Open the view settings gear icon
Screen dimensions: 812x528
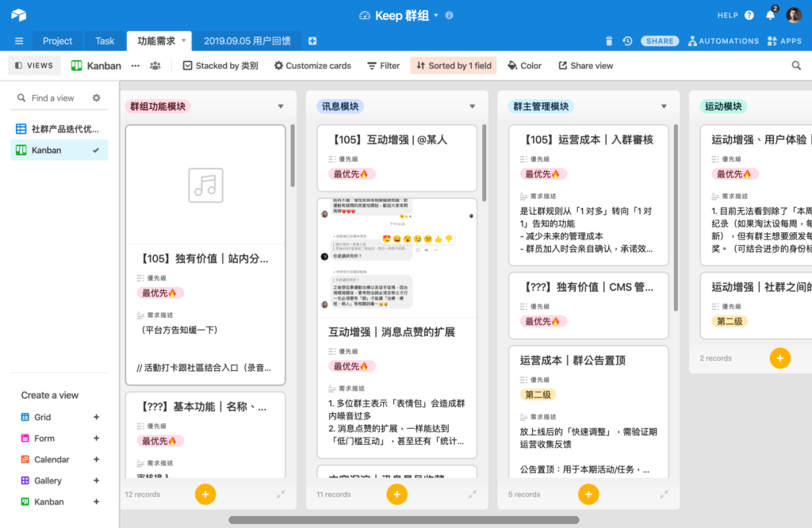click(97, 98)
